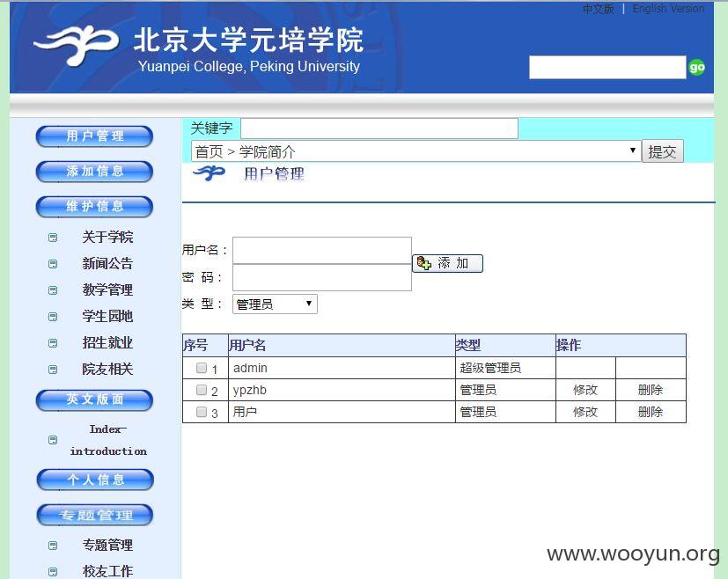Click the bullet icon beside 院友相关
The image size is (728, 579).
click(x=53, y=370)
